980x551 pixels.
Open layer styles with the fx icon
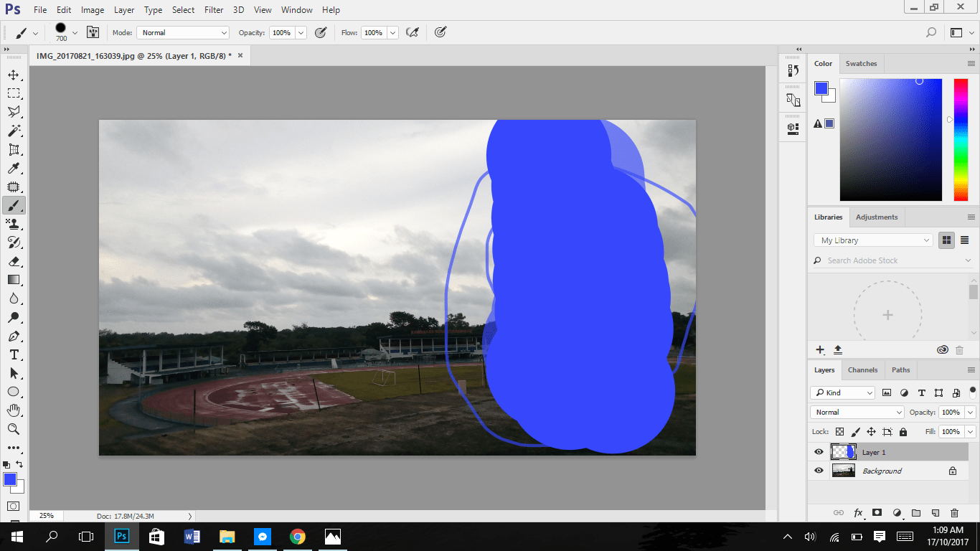pos(858,513)
